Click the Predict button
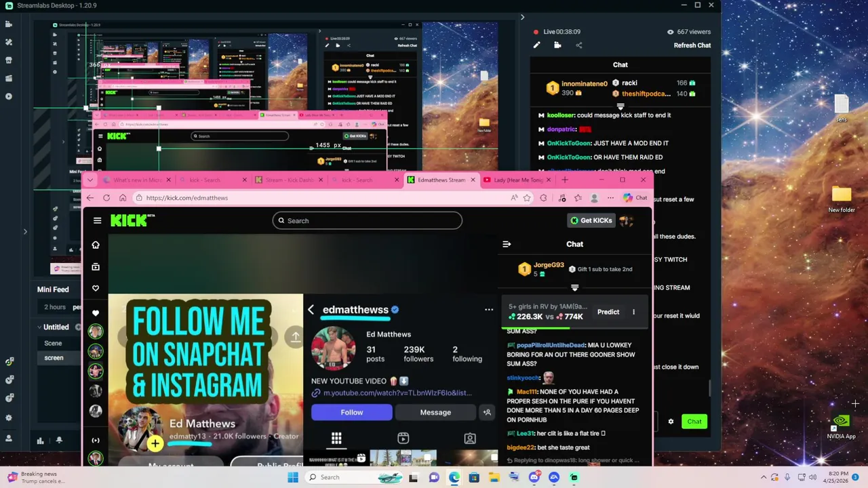Screen dimensions: 868x488 point(608,312)
